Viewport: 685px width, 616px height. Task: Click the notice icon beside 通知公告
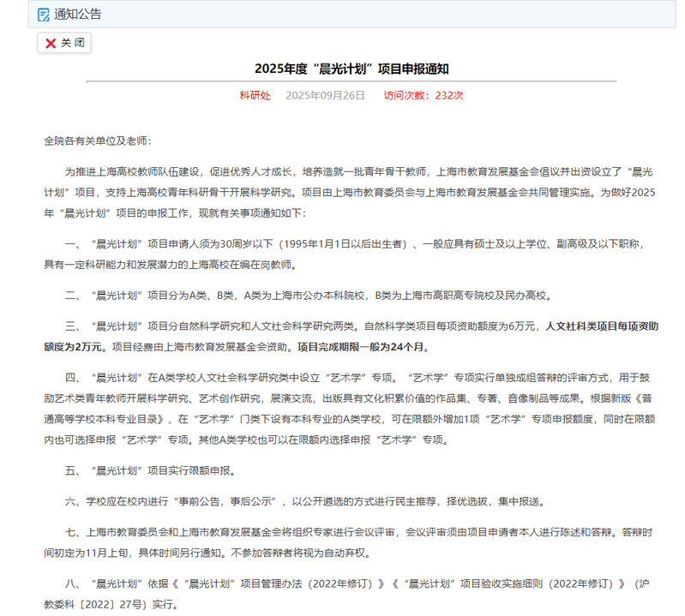pos(44,14)
